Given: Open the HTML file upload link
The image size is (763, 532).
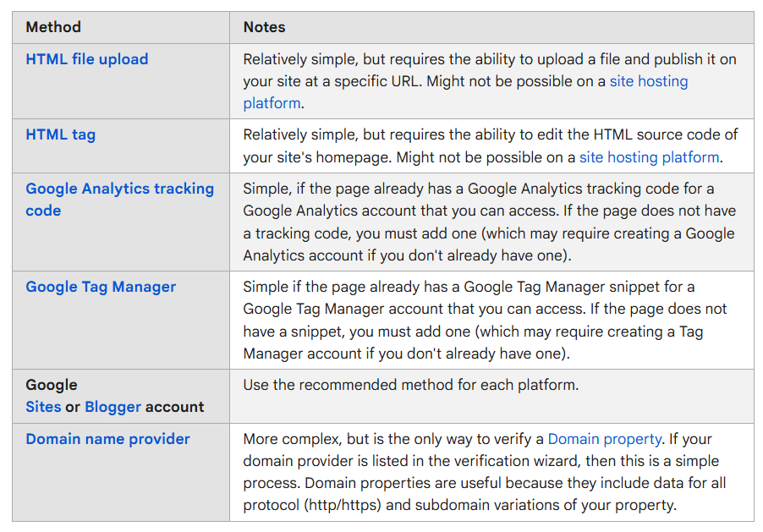Looking at the screenshot, I should (87, 59).
